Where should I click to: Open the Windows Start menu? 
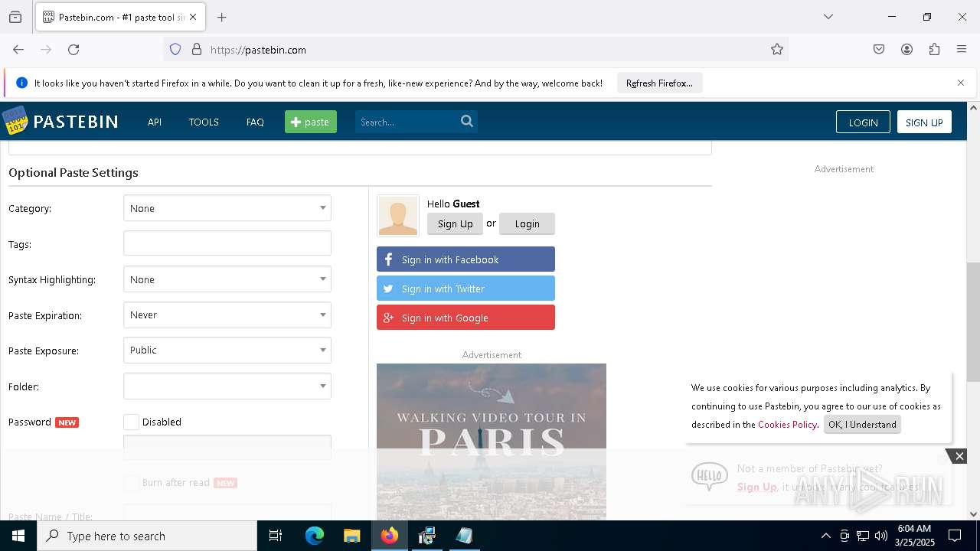point(18,536)
